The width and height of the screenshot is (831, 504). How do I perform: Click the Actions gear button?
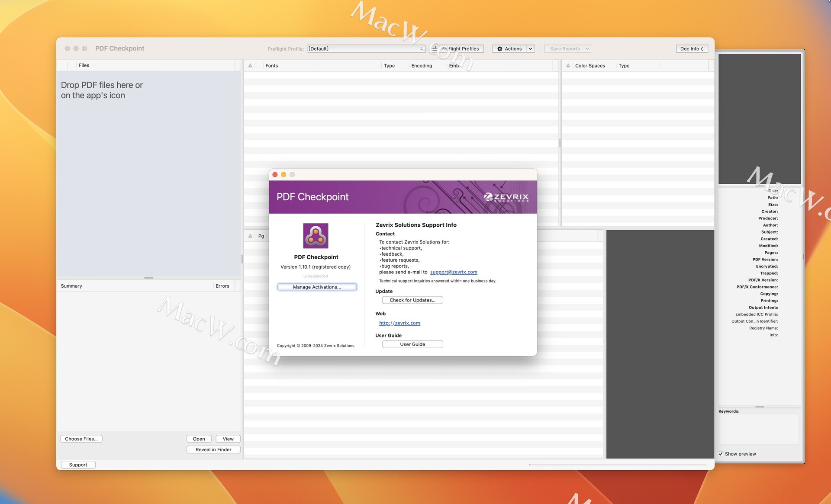(x=509, y=49)
